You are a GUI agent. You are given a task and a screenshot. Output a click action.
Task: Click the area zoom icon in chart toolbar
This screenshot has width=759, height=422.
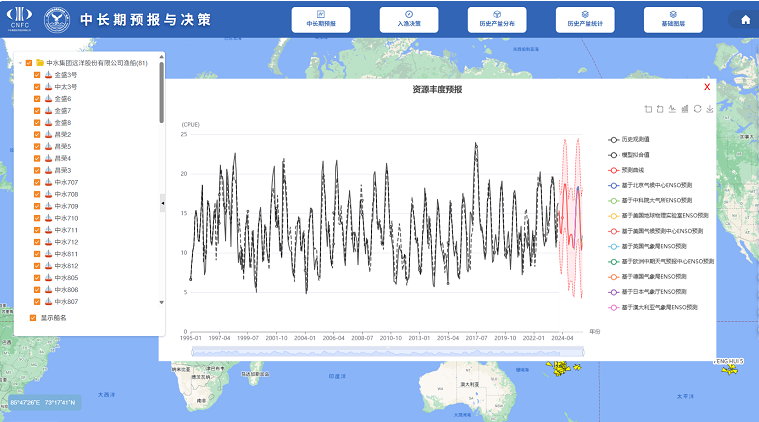click(648, 109)
